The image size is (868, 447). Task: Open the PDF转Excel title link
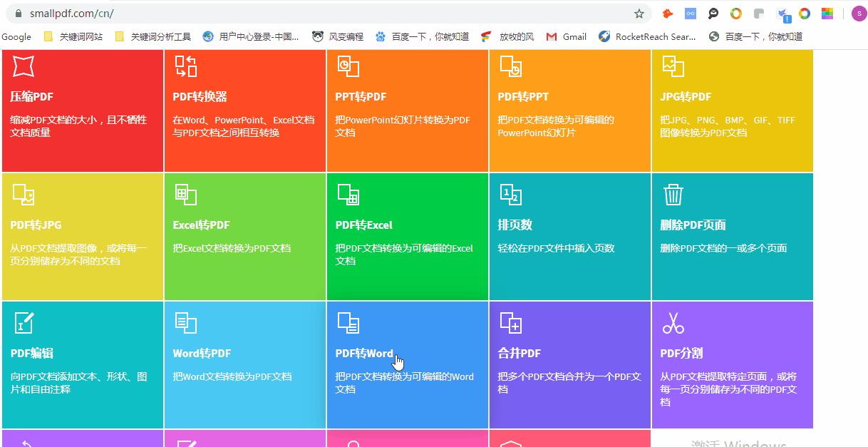pos(363,225)
